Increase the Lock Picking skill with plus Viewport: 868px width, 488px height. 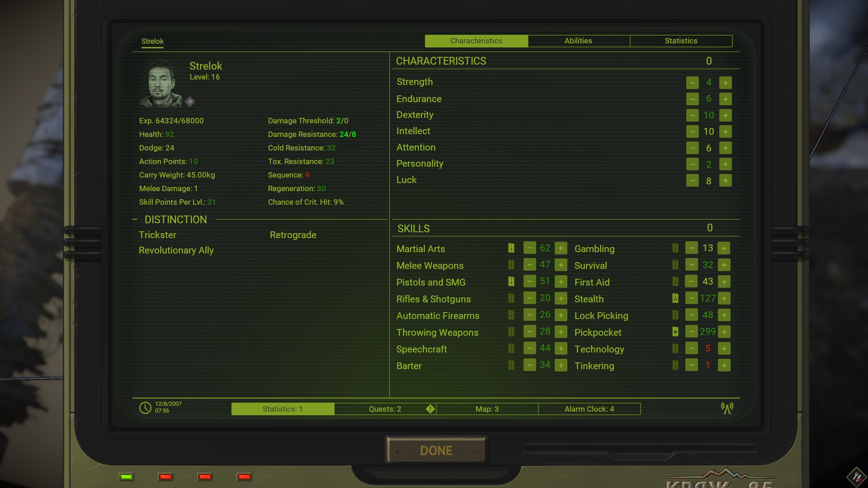724,315
